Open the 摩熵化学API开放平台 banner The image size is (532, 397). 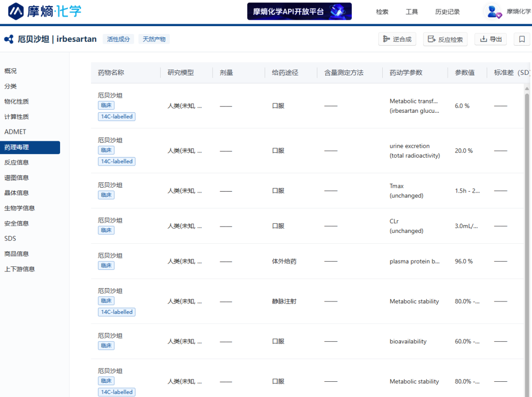tap(299, 11)
